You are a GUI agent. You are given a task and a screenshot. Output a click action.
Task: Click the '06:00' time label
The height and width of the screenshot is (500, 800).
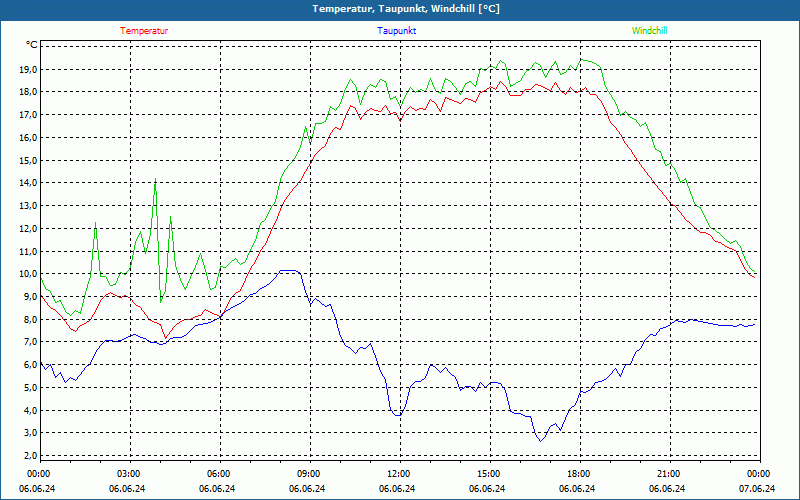click(x=220, y=473)
